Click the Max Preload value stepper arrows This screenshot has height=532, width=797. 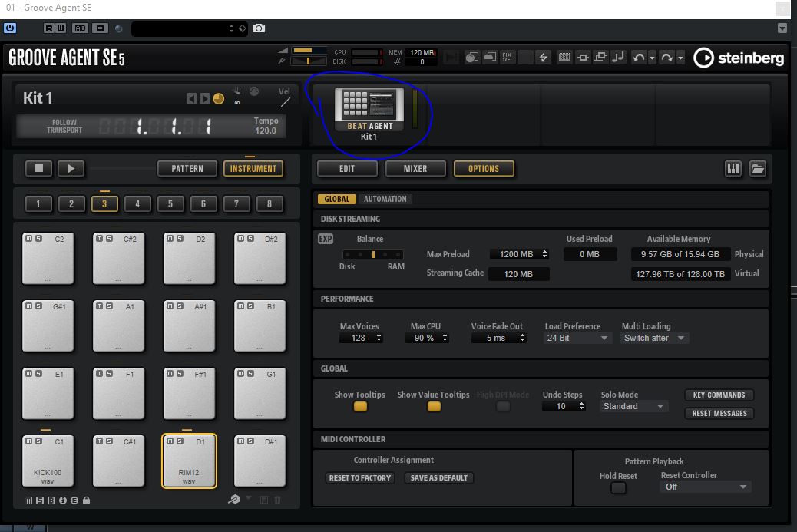point(544,254)
